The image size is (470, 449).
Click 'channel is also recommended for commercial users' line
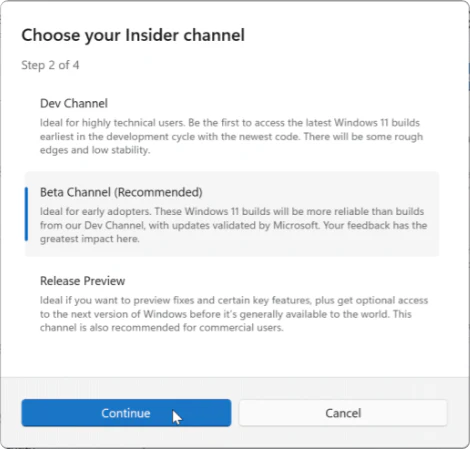coord(162,328)
